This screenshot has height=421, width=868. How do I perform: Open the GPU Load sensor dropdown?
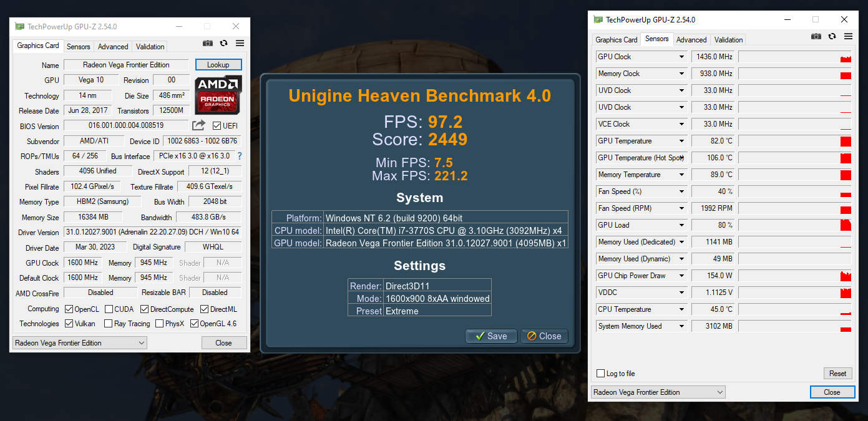pyautogui.click(x=681, y=225)
